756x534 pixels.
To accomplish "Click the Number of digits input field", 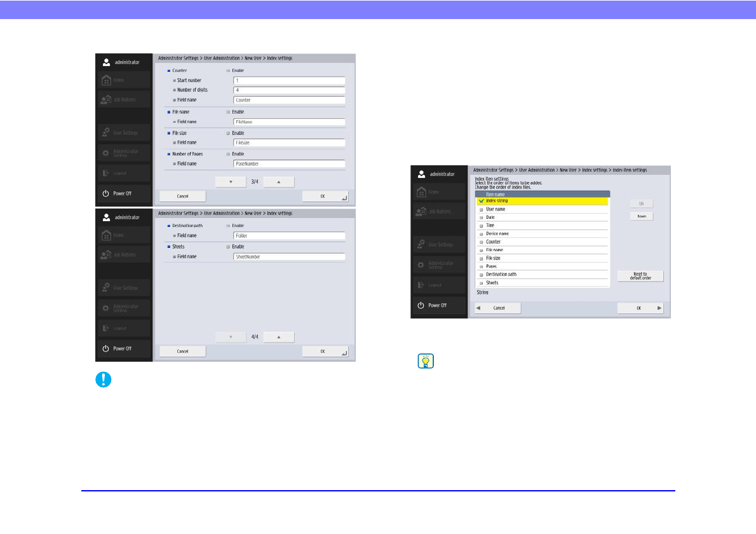I will [289, 90].
